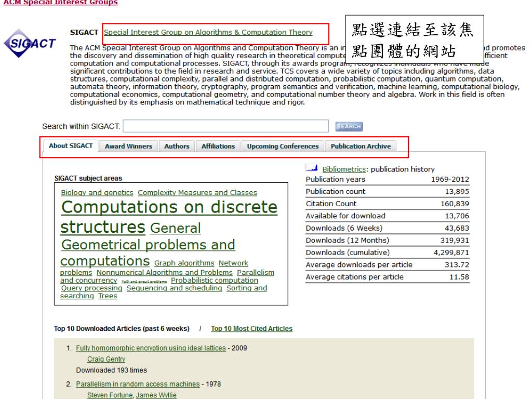The height and width of the screenshot is (399, 532).
Task: Click the Trees subject link
Action: (x=108, y=296)
